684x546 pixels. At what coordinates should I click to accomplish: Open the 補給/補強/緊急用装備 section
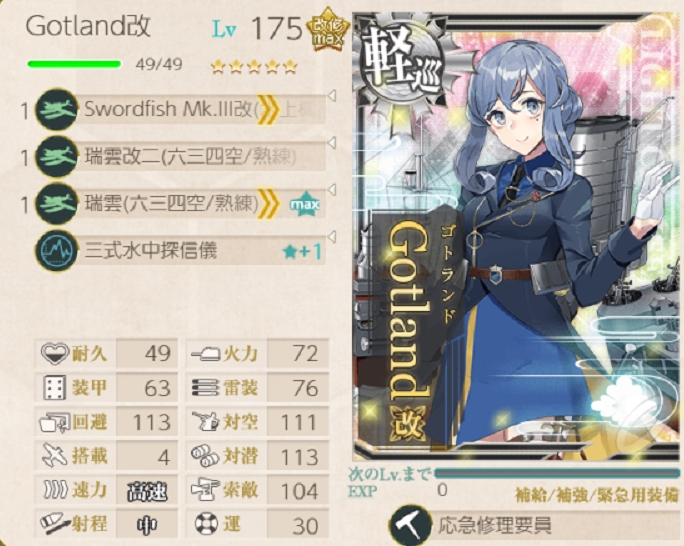point(597,495)
